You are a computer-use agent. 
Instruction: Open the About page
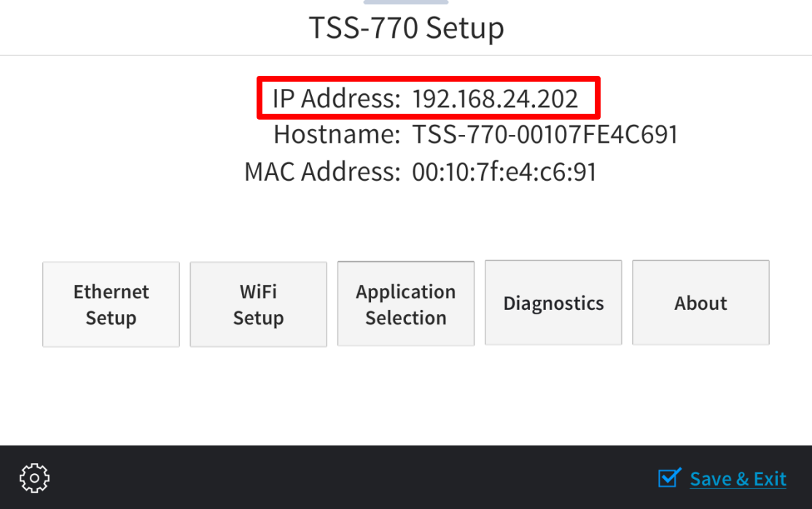click(x=700, y=303)
